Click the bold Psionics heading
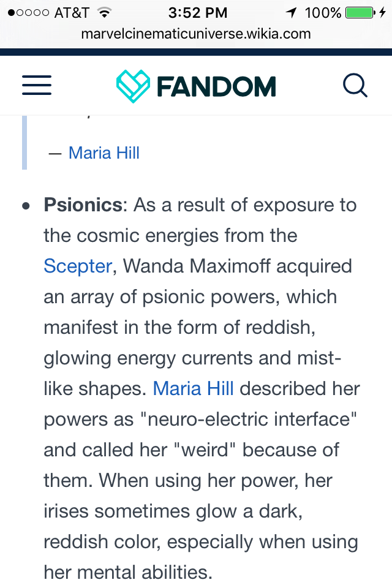Image resolution: width=392 pixels, height=588 pixels. [83, 205]
